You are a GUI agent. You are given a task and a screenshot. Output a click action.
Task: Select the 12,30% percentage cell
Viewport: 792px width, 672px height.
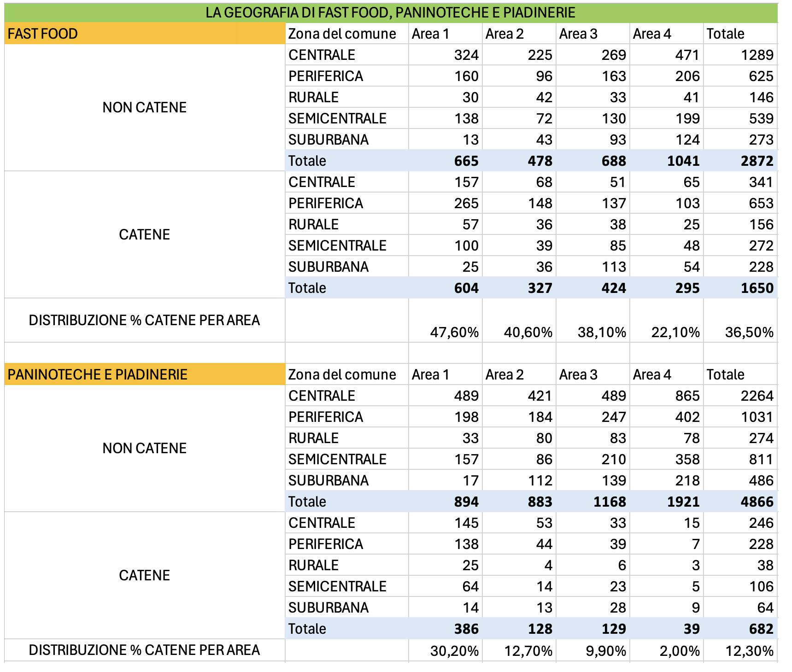click(x=740, y=651)
